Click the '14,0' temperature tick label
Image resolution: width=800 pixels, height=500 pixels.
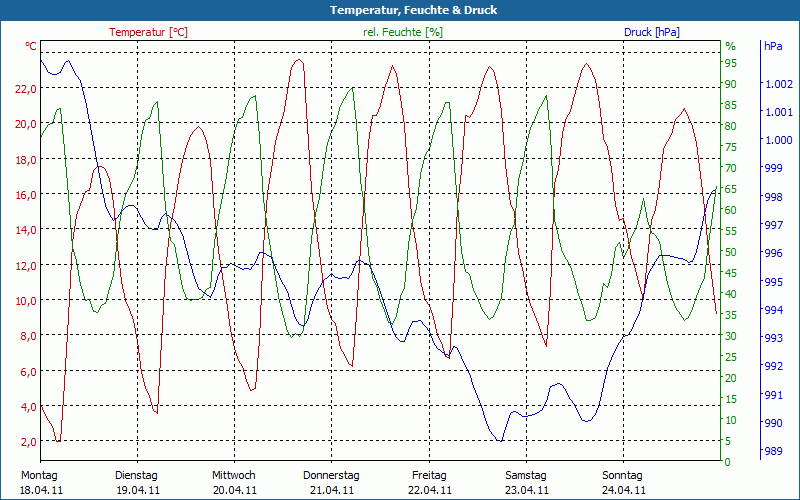point(27,230)
